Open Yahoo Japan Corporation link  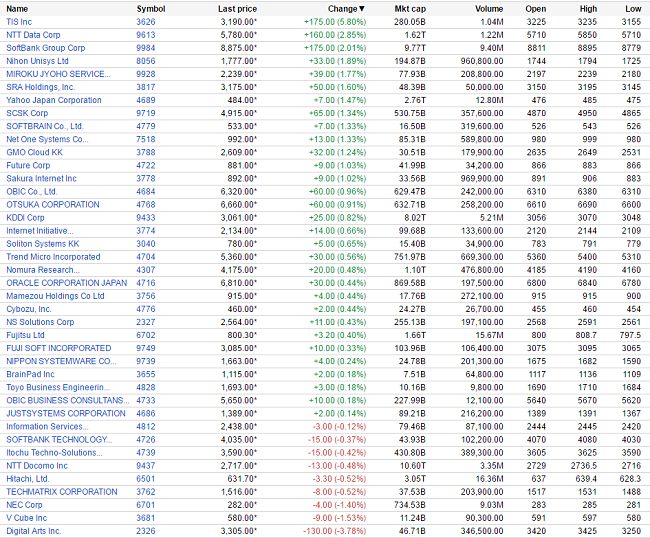pyautogui.click(x=54, y=100)
